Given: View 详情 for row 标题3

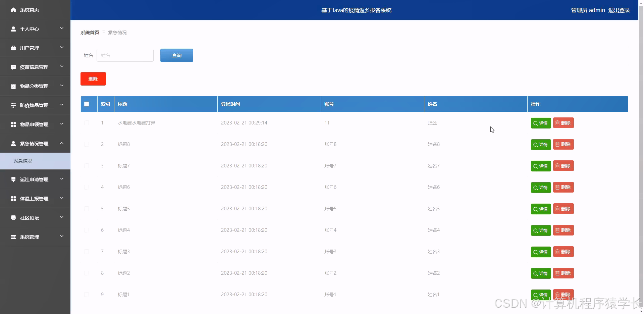Looking at the screenshot, I should click(x=541, y=252).
